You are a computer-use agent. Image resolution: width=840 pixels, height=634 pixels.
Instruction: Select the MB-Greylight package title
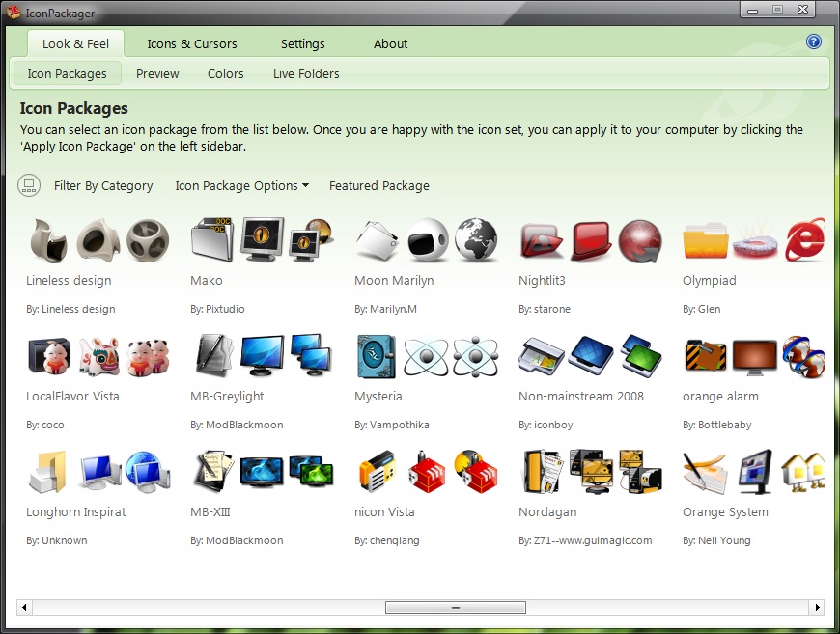coord(227,397)
